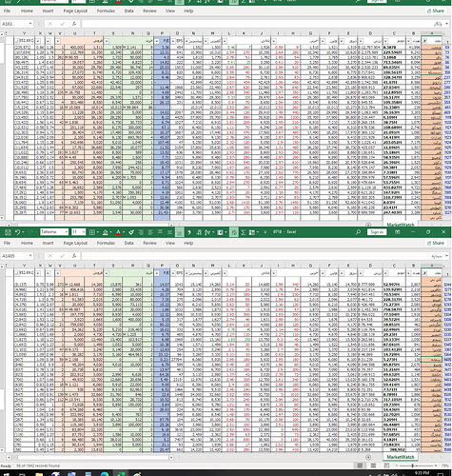The height and width of the screenshot is (476, 452).
Task: Click Undo arrow in lower Excel window
Action: (18, 232)
